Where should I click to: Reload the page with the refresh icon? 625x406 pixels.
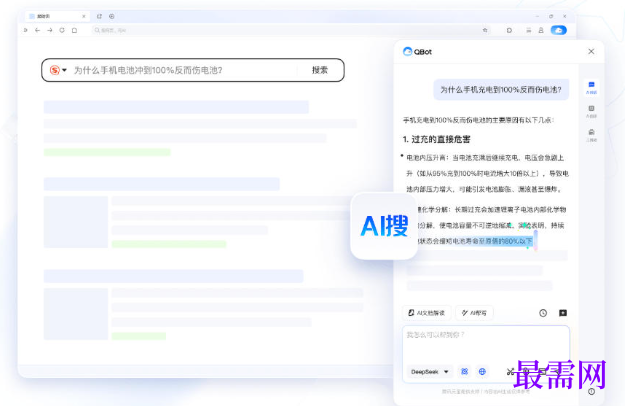click(62, 30)
